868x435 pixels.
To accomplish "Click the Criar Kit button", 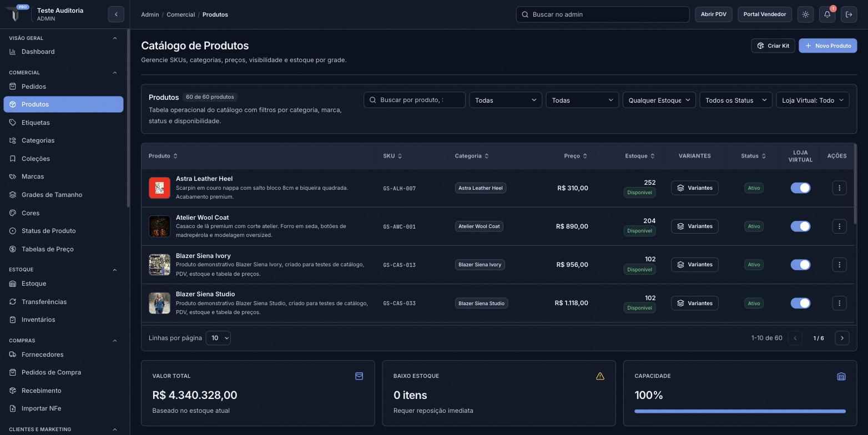I will 773,45.
